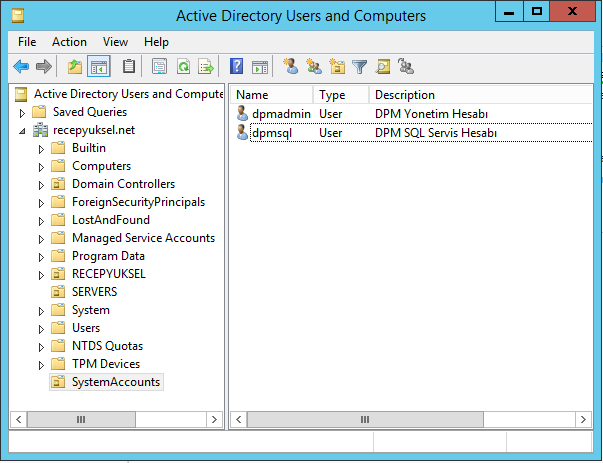Click the SystemAccounts OU folder icon
603x463 pixels.
click(x=58, y=382)
